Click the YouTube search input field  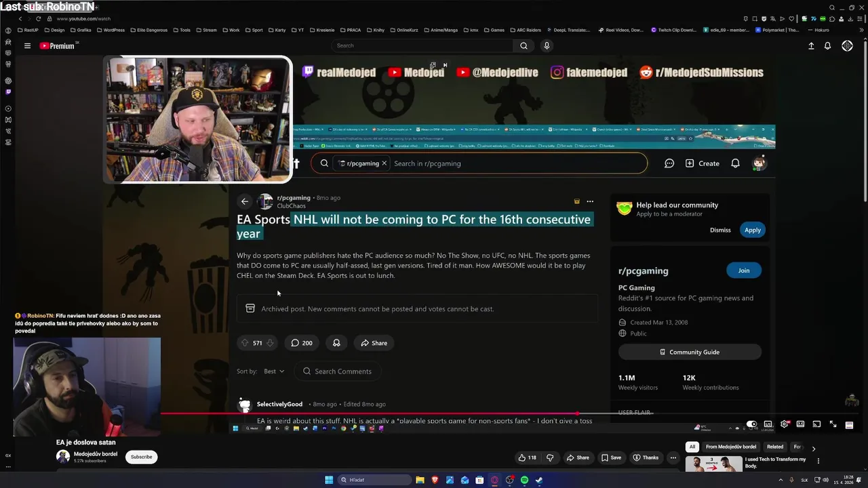point(422,45)
